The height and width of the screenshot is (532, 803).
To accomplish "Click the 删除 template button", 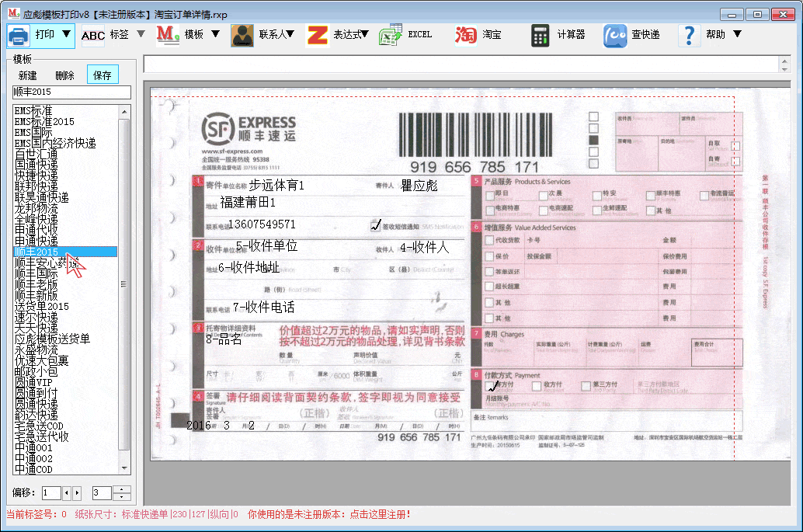I will pyautogui.click(x=64, y=76).
